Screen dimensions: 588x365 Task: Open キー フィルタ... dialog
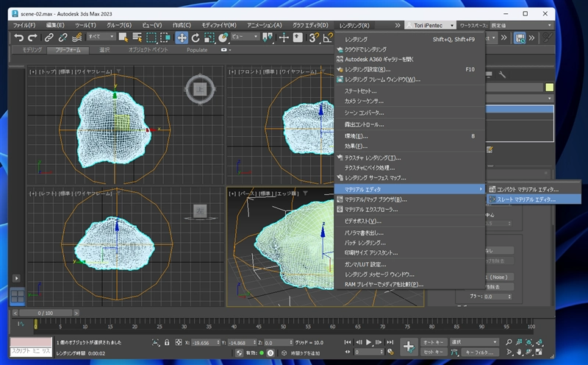[x=482, y=352]
